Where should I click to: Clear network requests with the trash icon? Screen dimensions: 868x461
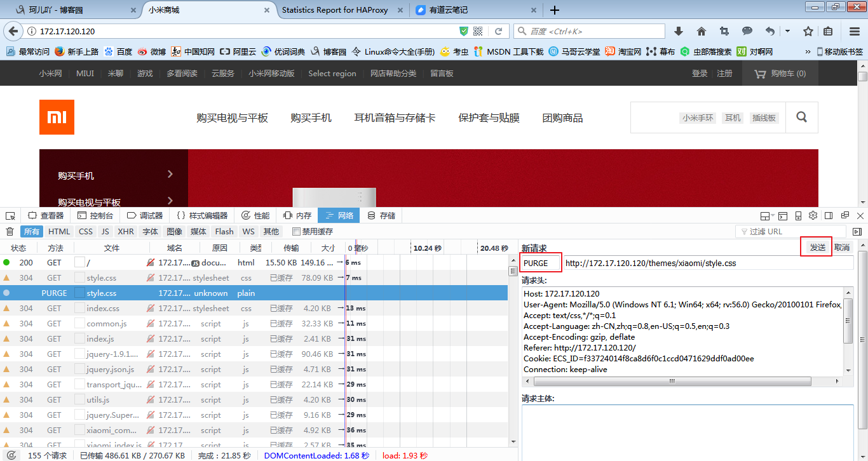click(10, 231)
